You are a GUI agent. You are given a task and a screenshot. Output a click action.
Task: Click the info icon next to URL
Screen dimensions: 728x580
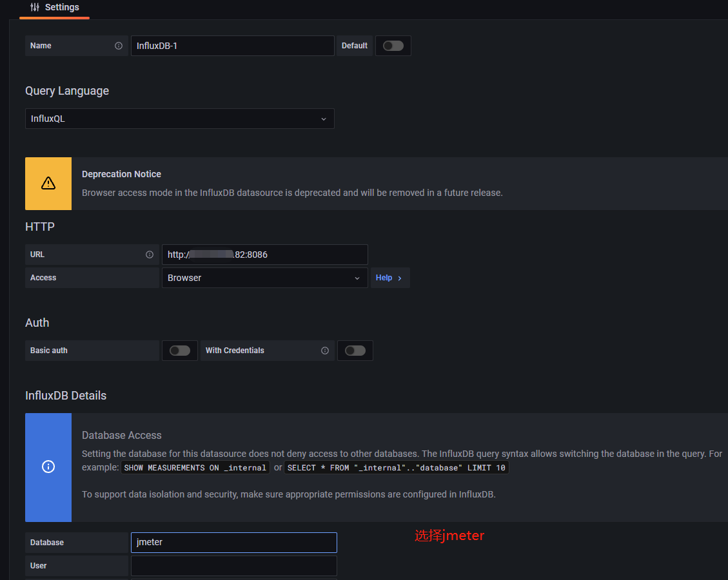tap(150, 255)
